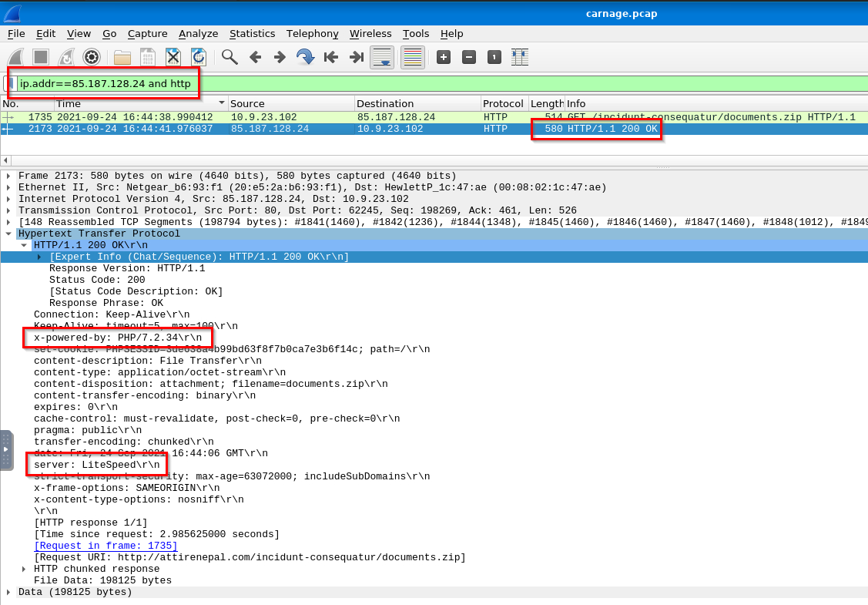Jump to the first packet
Screen dimensions: 868x605
[331, 57]
